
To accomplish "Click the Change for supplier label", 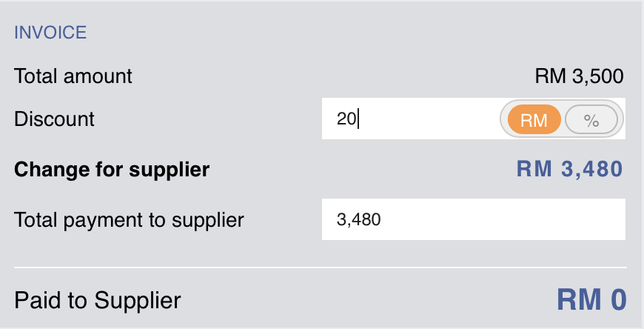I will (x=112, y=170).
